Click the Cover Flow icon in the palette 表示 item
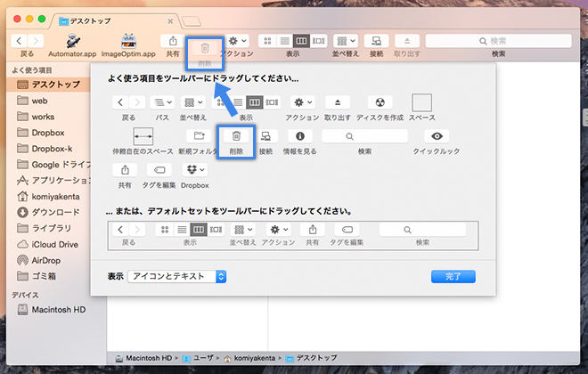 (272, 102)
